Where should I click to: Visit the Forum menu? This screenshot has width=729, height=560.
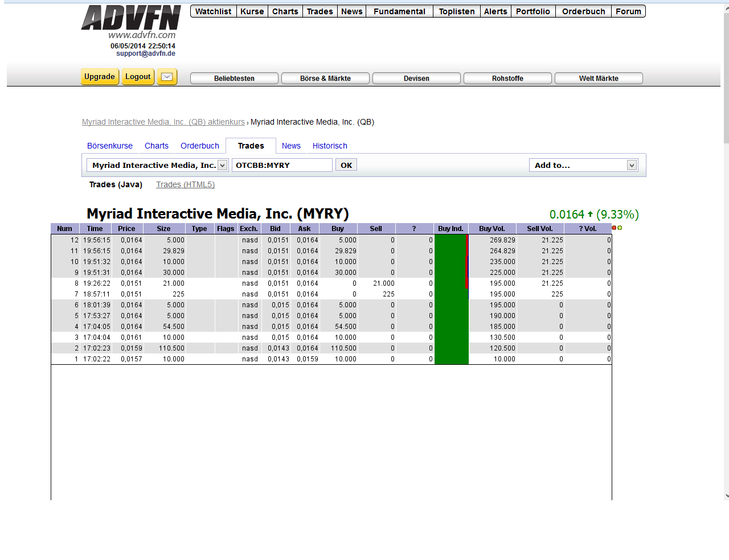point(629,11)
